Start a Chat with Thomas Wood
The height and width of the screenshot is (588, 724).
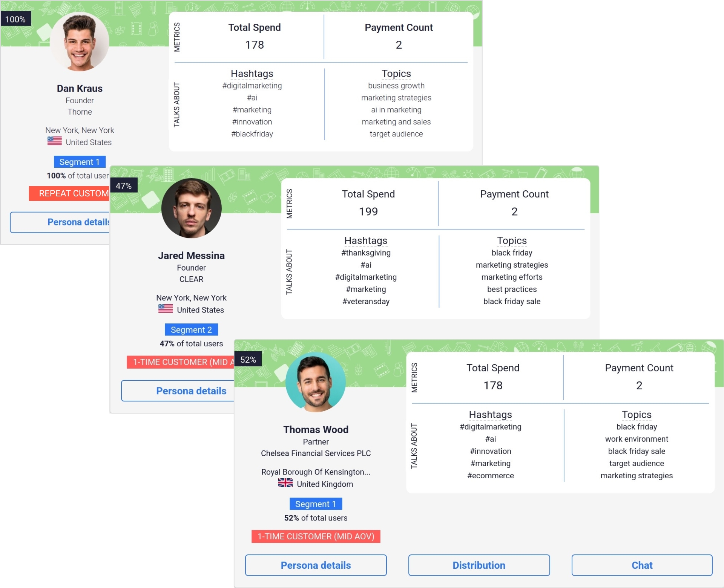(x=642, y=565)
